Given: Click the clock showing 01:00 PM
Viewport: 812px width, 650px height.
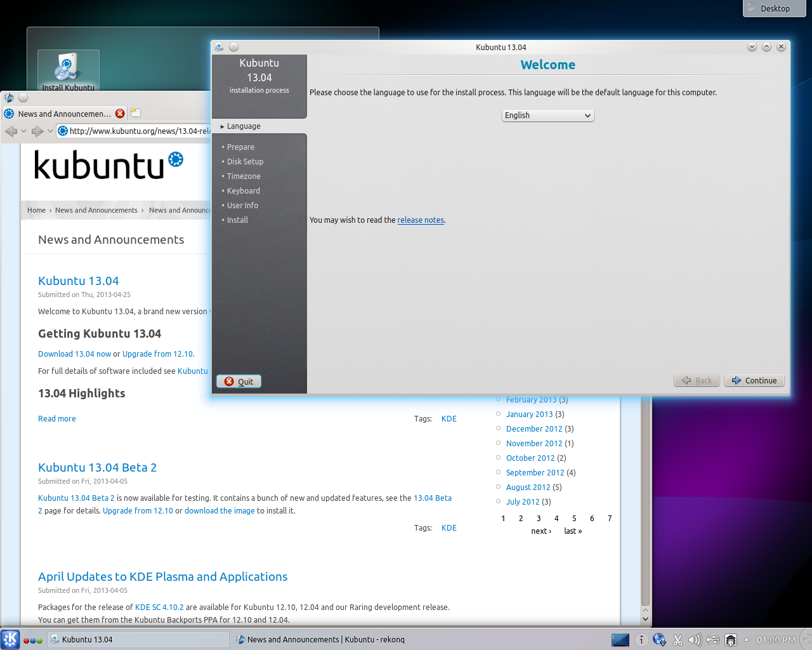Looking at the screenshot, I should (x=776, y=640).
